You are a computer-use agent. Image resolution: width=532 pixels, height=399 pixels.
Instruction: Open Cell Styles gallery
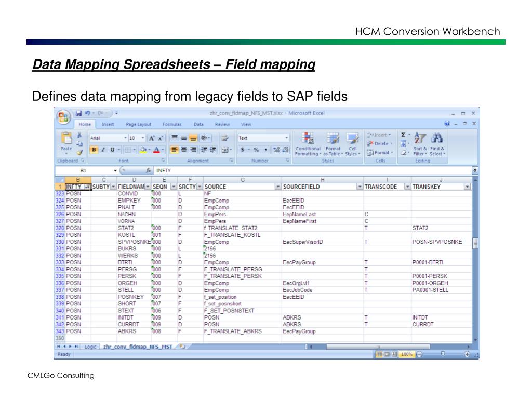[x=353, y=144]
